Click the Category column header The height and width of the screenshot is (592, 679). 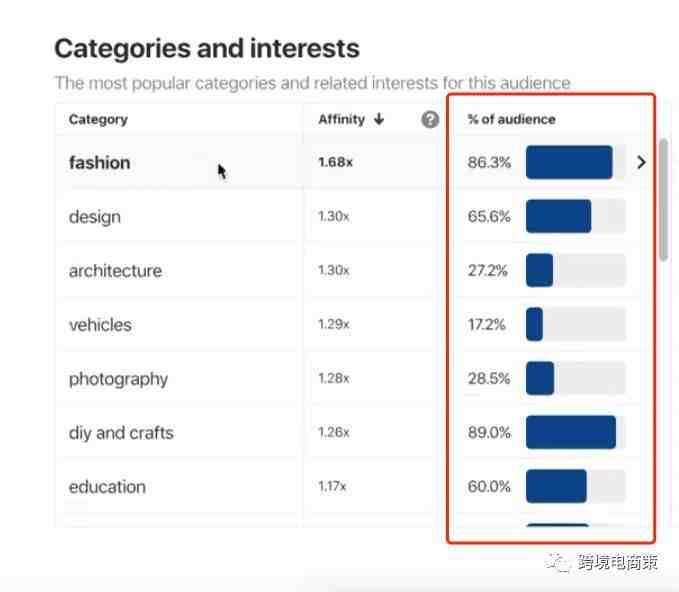click(98, 120)
